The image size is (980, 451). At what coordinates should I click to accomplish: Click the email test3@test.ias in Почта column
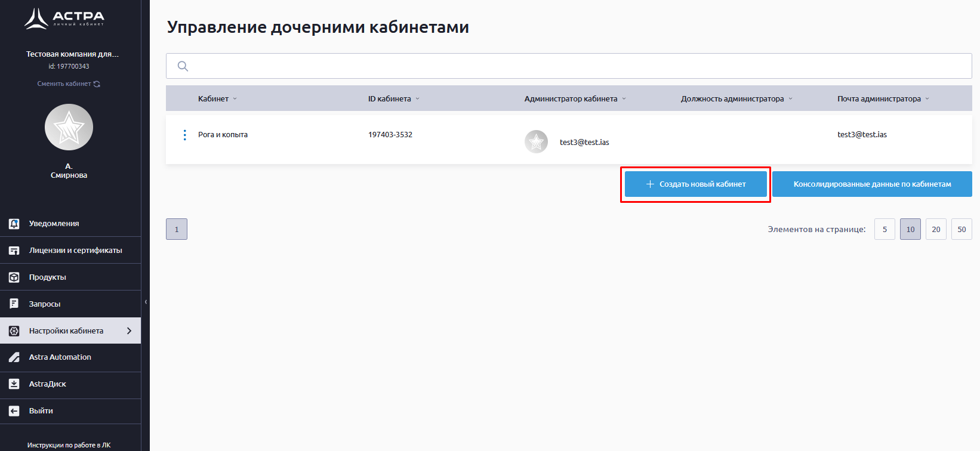[x=862, y=135]
